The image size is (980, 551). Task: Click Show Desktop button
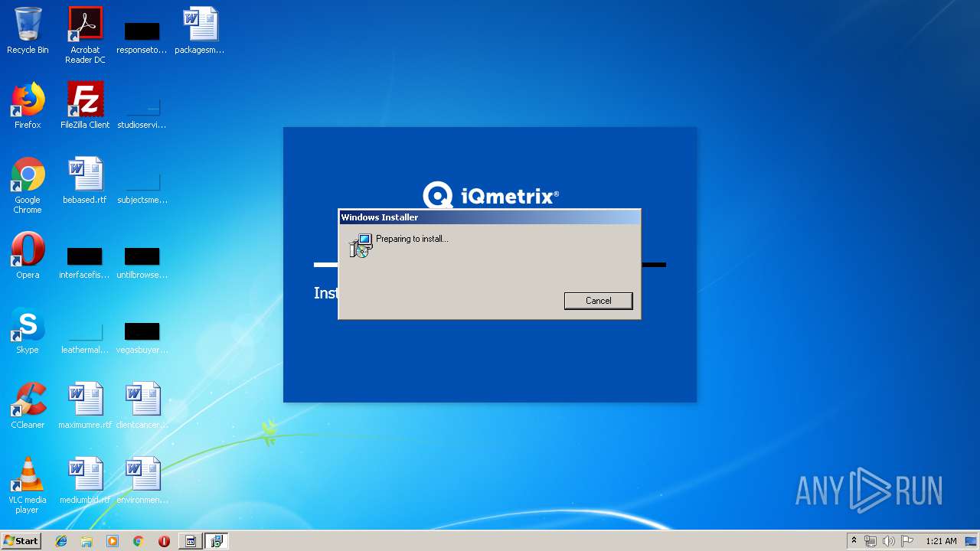click(972, 541)
